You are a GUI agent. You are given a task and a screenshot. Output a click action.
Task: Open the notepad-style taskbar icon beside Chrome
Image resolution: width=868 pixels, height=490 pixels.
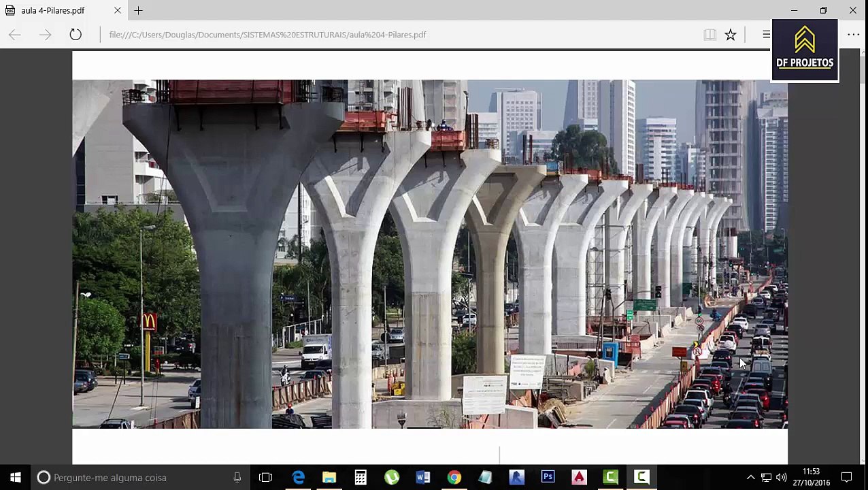485,477
